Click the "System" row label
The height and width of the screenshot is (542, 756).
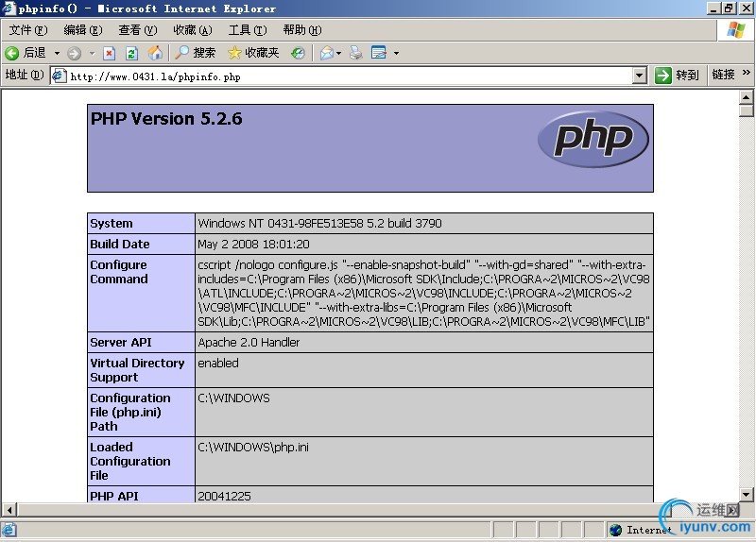[112, 224]
